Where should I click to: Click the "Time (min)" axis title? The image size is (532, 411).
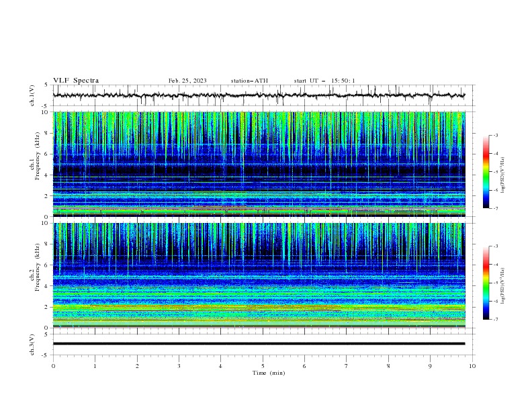[x=269, y=373]
